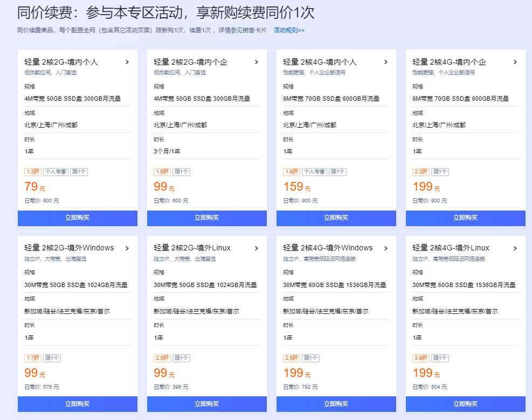The width and height of the screenshot is (532, 420).
Task: Click the 1.3折 discount tag
Action: [x=33, y=172]
